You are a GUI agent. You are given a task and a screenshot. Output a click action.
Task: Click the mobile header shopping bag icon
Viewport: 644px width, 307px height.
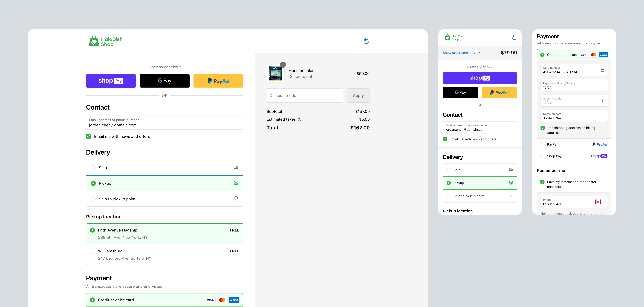(x=514, y=37)
